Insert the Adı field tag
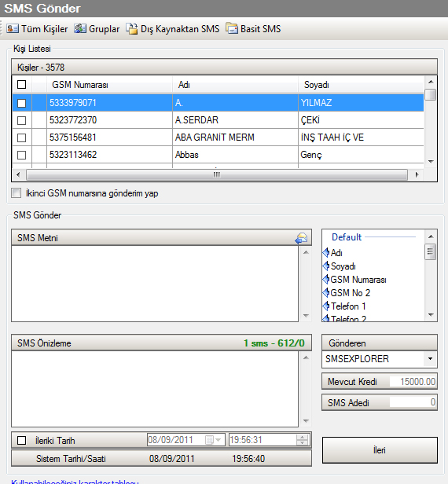448x484 pixels. click(332, 253)
